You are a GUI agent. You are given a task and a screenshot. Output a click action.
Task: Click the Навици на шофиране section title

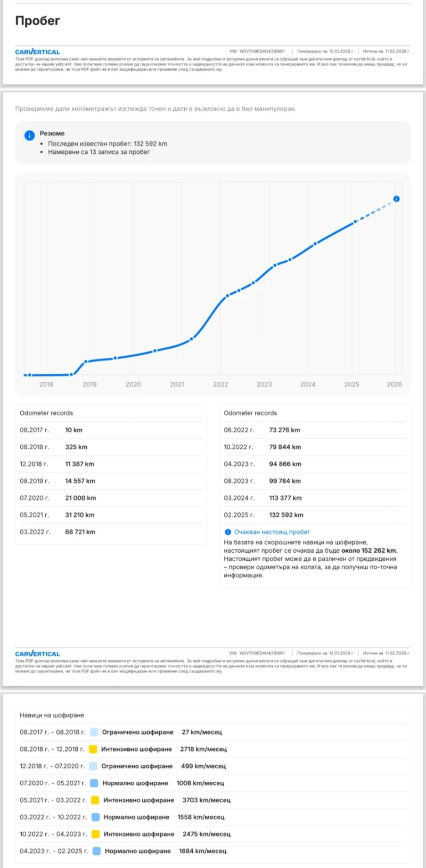click(x=52, y=715)
